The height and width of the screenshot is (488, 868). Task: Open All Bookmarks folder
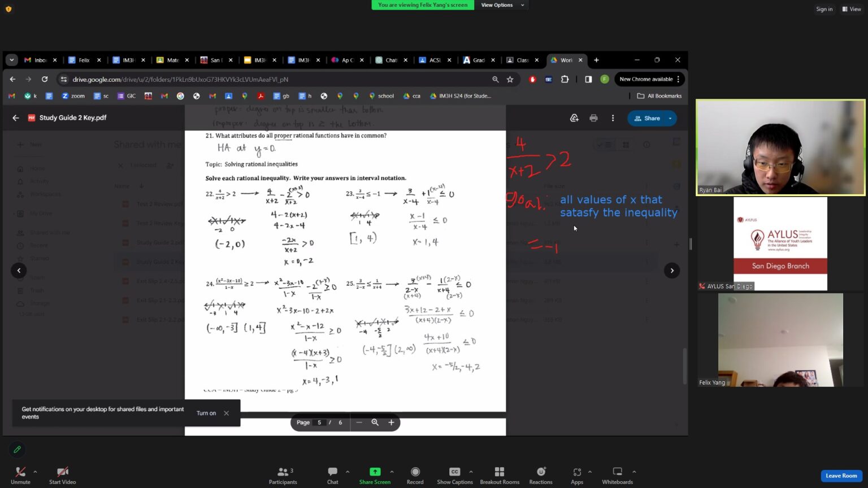(659, 96)
